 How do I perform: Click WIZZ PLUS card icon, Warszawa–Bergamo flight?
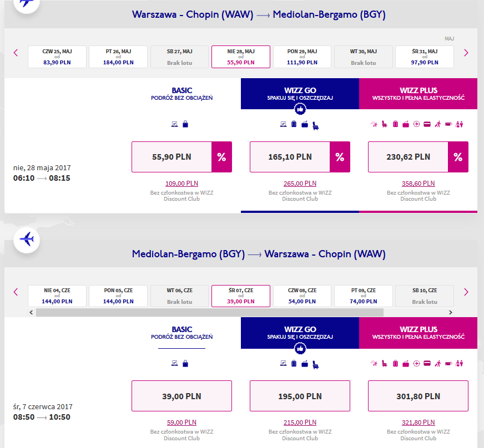[x=427, y=124]
